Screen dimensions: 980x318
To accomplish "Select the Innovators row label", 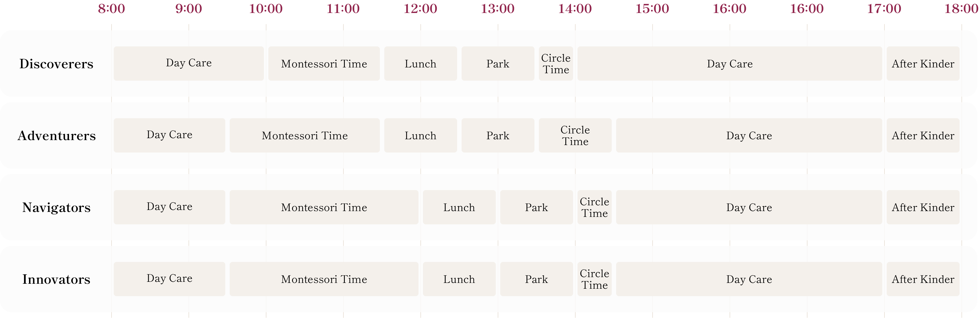I will 56,279.
